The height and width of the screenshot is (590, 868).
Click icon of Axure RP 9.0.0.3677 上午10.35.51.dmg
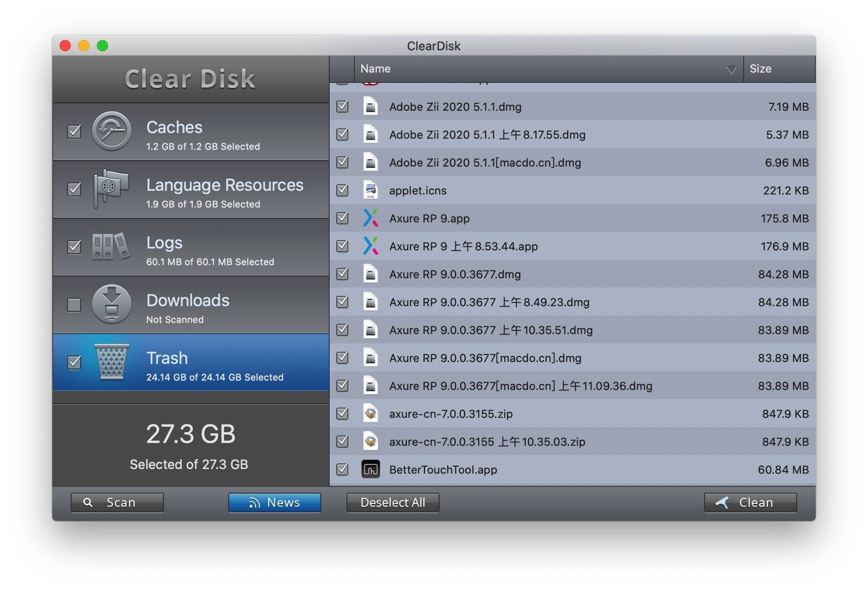pos(370,330)
